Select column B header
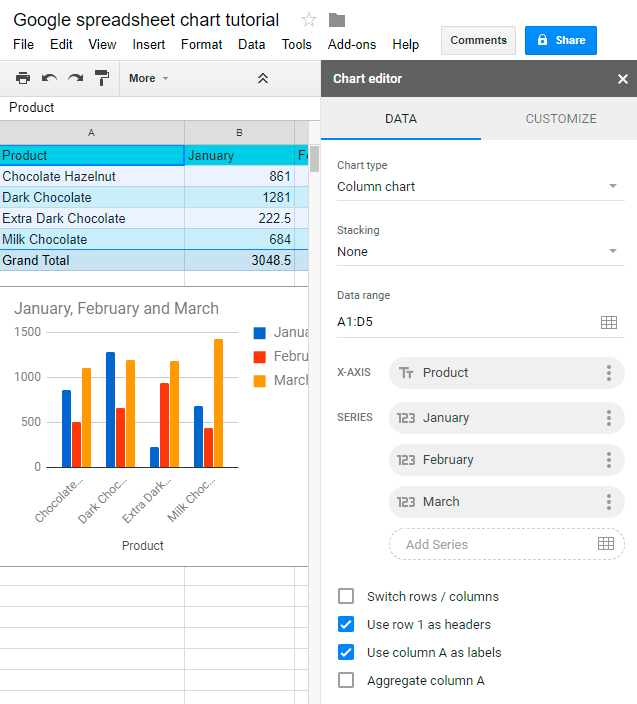Viewport: 637px width, 704px height. [239, 133]
